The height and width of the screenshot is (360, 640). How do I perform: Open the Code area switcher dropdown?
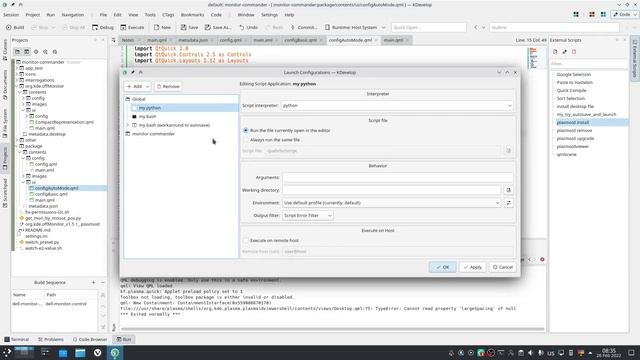pyautogui.click(x=624, y=15)
